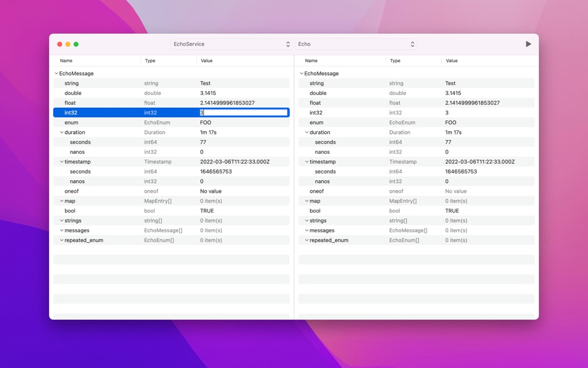Click the right pane Name column header

311,61
